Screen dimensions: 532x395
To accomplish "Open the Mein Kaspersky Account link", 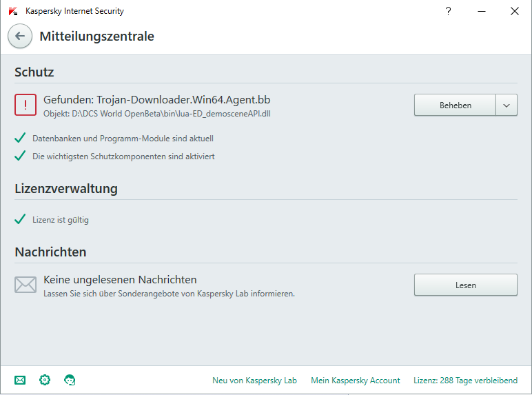I will [355, 381].
